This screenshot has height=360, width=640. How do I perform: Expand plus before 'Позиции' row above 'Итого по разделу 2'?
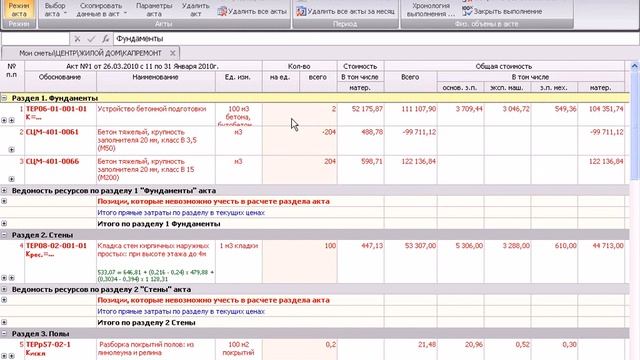click(4, 300)
